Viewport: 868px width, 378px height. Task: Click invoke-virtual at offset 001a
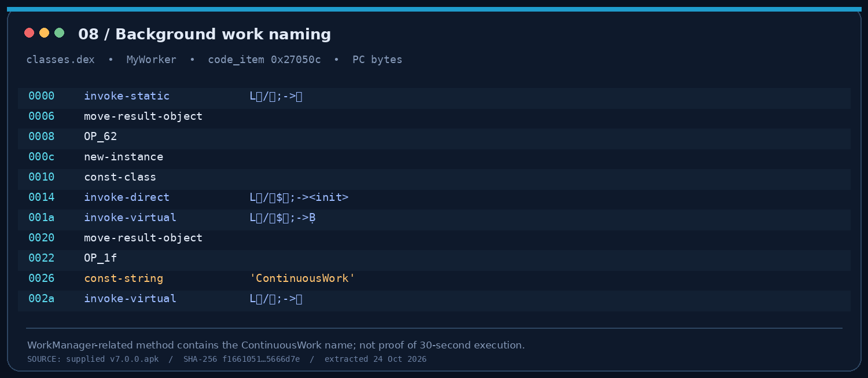tap(130, 218)
